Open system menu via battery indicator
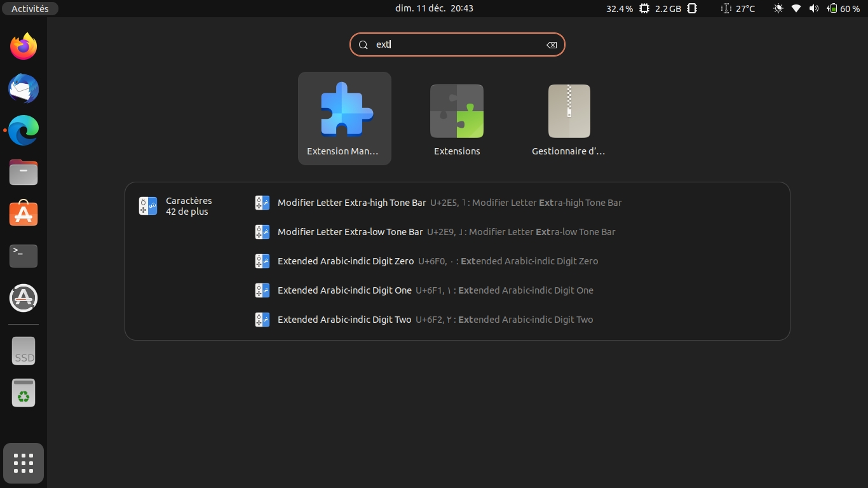The height and width of the screenshot is (488, 868). click(843, 8)
